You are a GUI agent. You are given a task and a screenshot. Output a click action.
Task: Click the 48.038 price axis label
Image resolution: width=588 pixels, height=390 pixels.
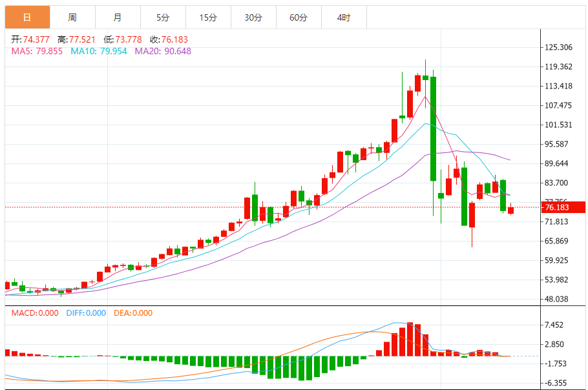pos(556,299)
